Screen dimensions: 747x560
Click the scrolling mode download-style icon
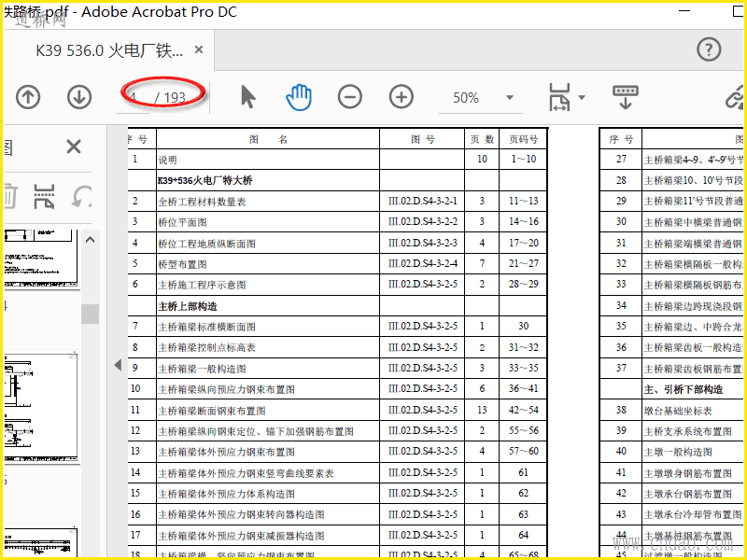(626, 97)
